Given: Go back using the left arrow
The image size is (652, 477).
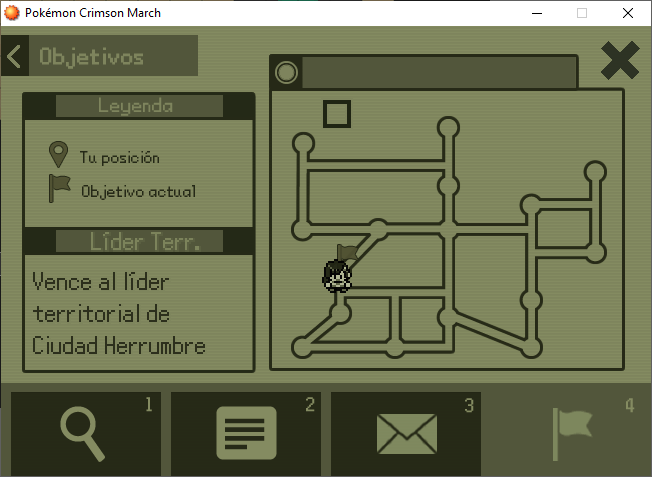Looking at the screenshot, I should 14,57.
